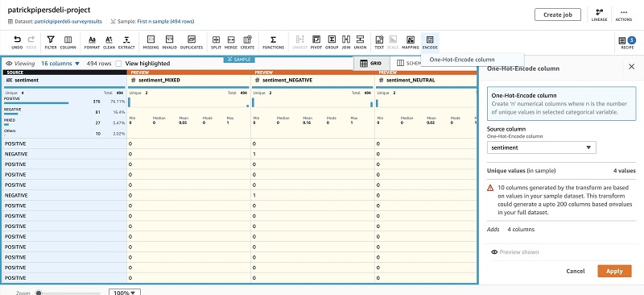The width and height of the screenshot is (644, 295).
Task: Open the Missing values tool
Action: (x=151, y=42)
